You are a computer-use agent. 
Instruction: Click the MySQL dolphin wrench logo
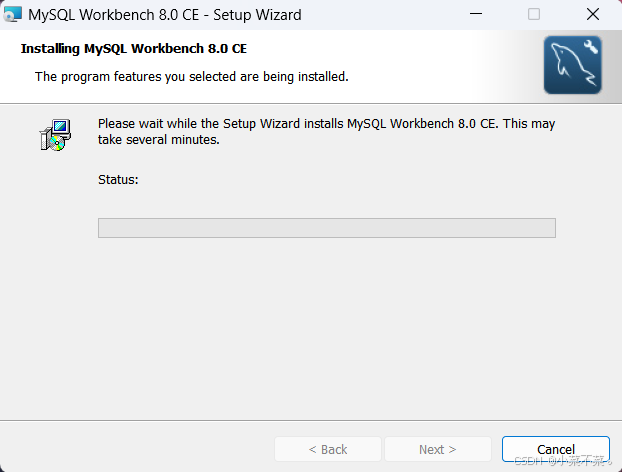[x=572, y=65]
